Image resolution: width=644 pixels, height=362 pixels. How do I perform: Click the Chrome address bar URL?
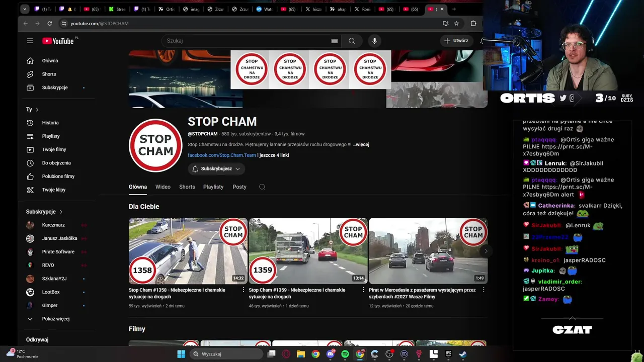pyautogui.click(x=100, y=24)
